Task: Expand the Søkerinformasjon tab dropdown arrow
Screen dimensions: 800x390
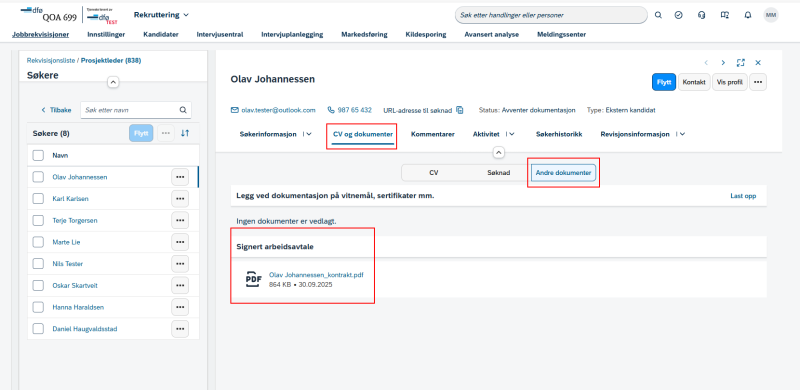Action: tap(309, 134)
